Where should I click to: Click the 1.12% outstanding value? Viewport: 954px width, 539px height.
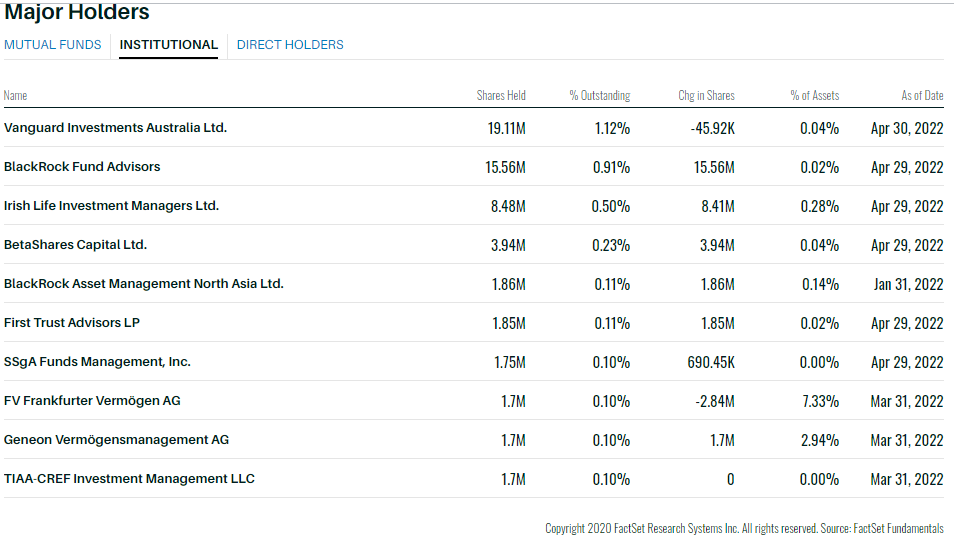coord(612,128)
